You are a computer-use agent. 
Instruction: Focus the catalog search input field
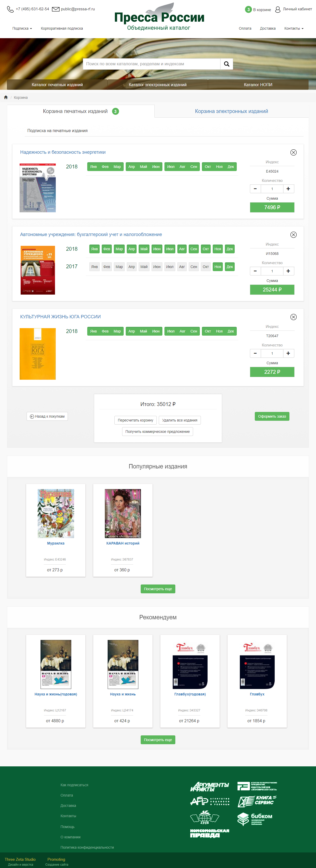[152, 64]
